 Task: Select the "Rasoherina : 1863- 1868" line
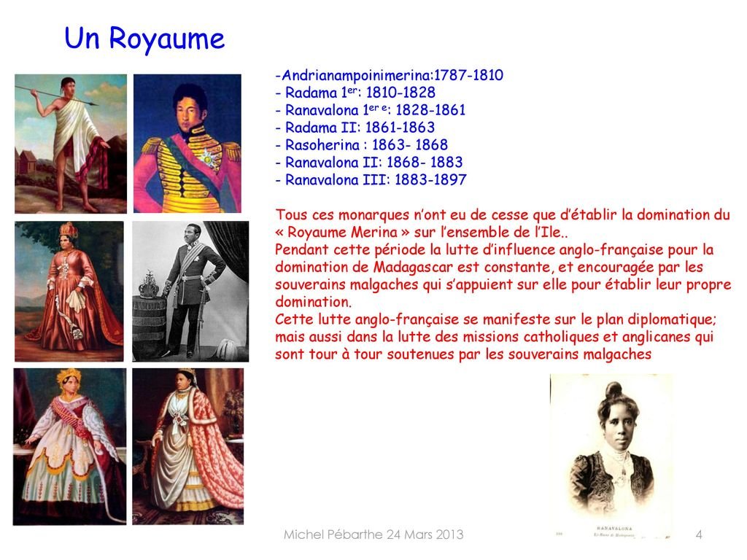point(361,145)
